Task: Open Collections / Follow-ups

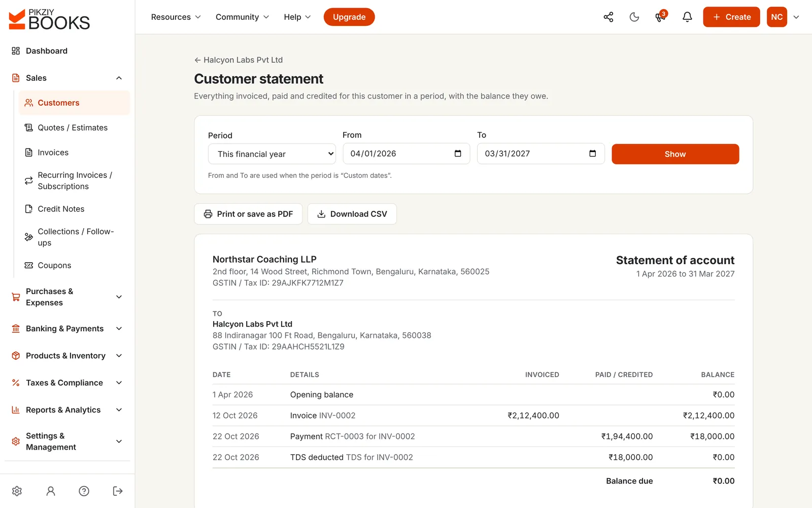Action: pyautogui.click(x=74, y=237)
